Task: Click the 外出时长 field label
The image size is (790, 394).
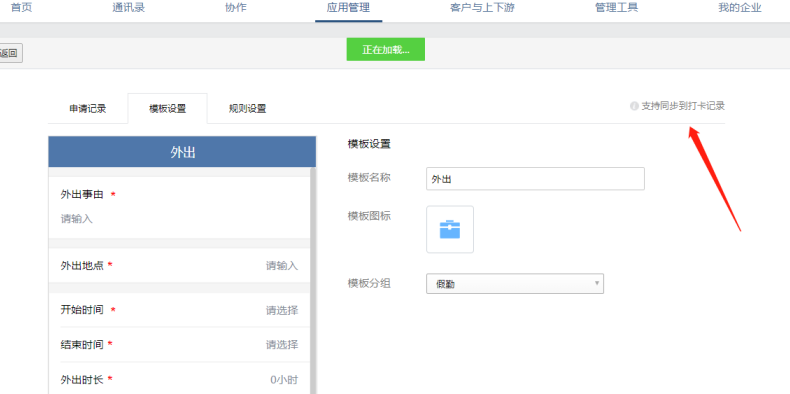Action: click(x=82, y=379)
